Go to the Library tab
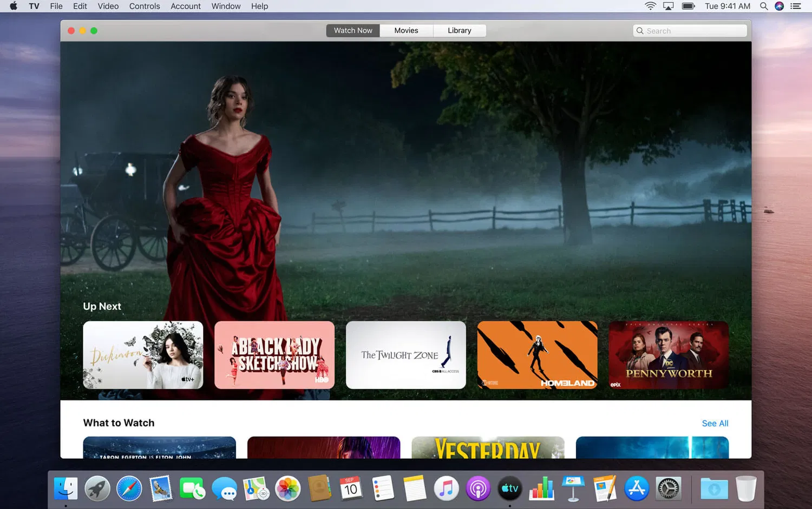The image size is (812, 509). pos(460,31)
